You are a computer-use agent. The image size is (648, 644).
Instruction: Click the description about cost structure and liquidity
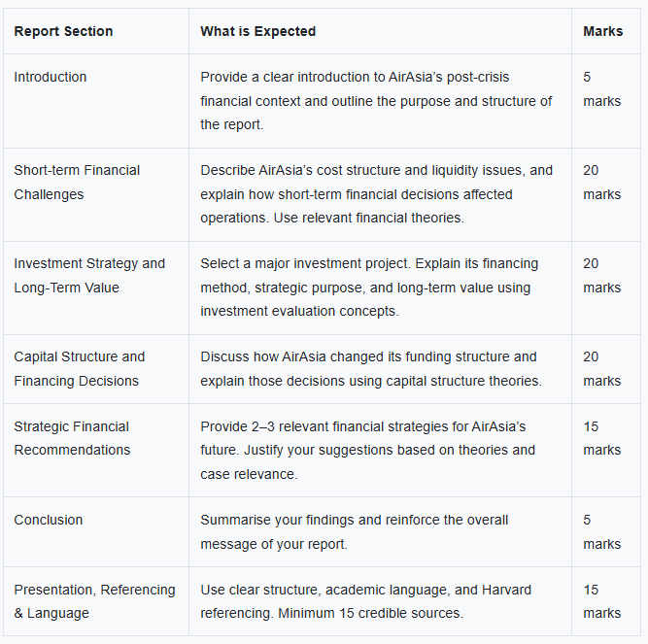(x=376, y=194)
